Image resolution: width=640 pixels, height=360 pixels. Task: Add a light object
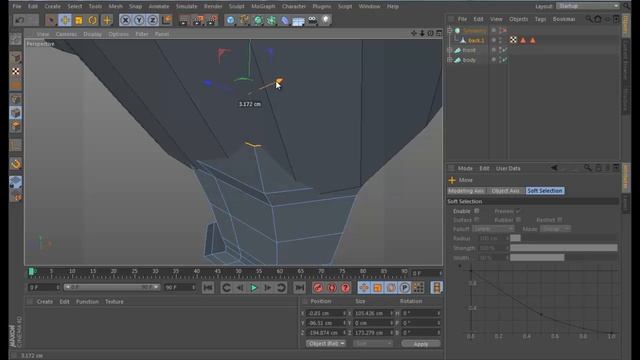(x=325, y=20)
